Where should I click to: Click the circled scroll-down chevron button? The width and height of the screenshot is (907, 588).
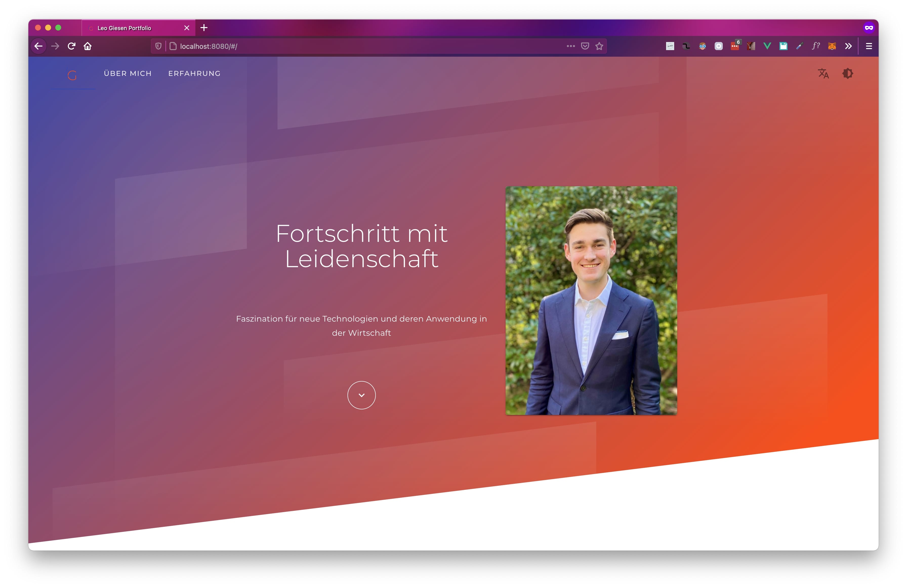pos(361,395)
